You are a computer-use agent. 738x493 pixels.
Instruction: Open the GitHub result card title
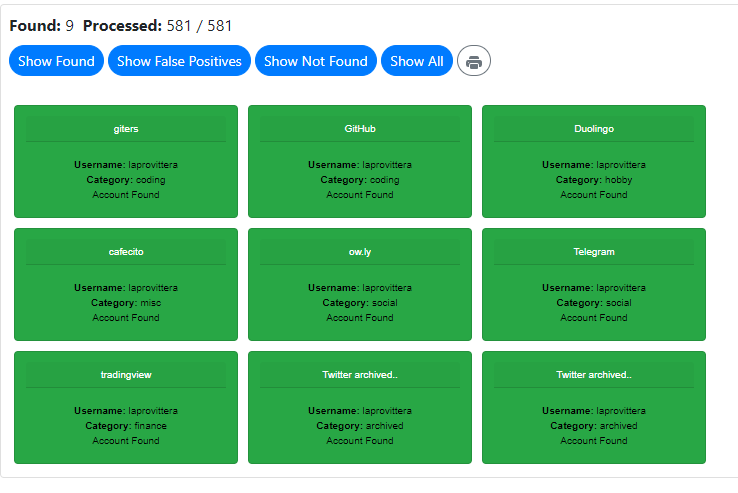click(360, 129)
